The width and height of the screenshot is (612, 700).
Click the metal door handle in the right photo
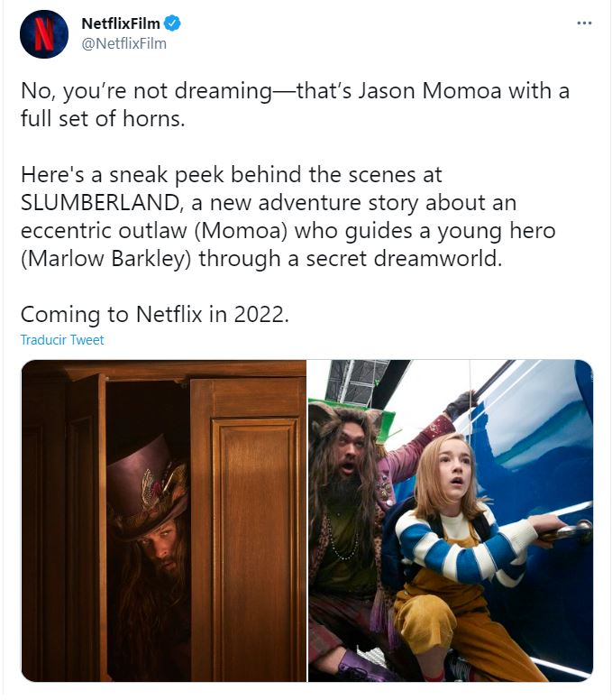[569, 531]
